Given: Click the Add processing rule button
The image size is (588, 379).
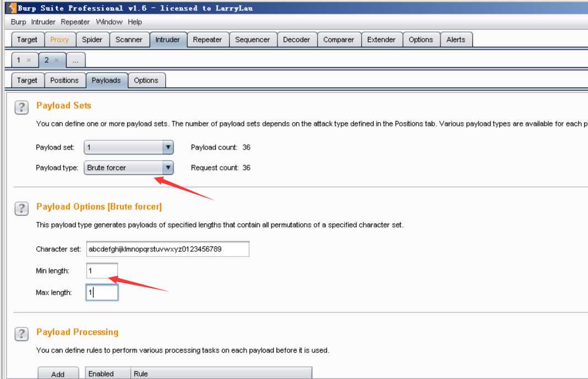Looking at the screenshot, I should pos(58,373).
